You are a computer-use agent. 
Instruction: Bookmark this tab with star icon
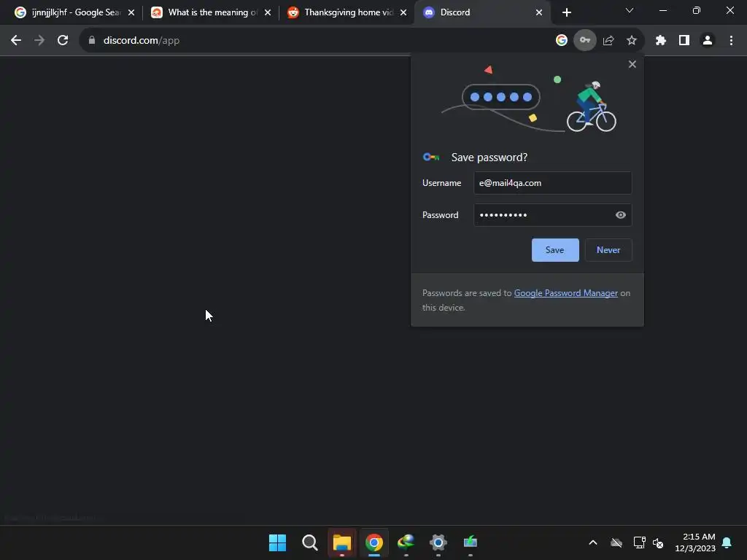coord(632,41)
